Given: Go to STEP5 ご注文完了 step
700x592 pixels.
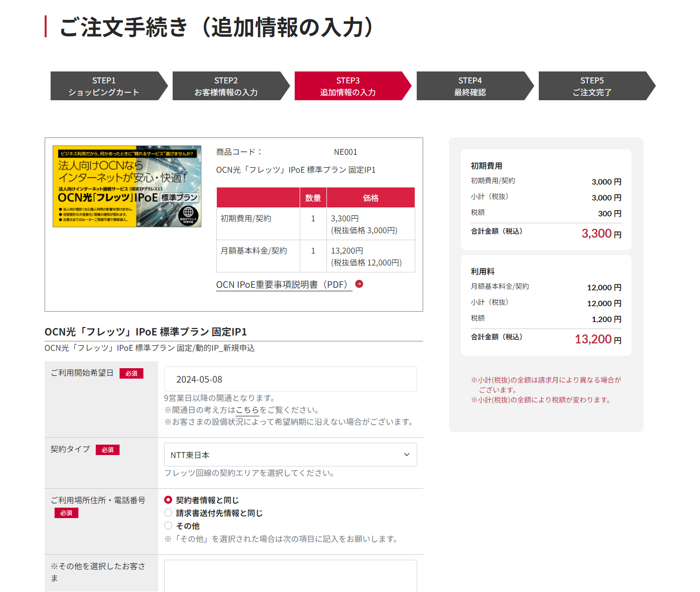Looking at the screenshot, I should click(x=597, y=86).
